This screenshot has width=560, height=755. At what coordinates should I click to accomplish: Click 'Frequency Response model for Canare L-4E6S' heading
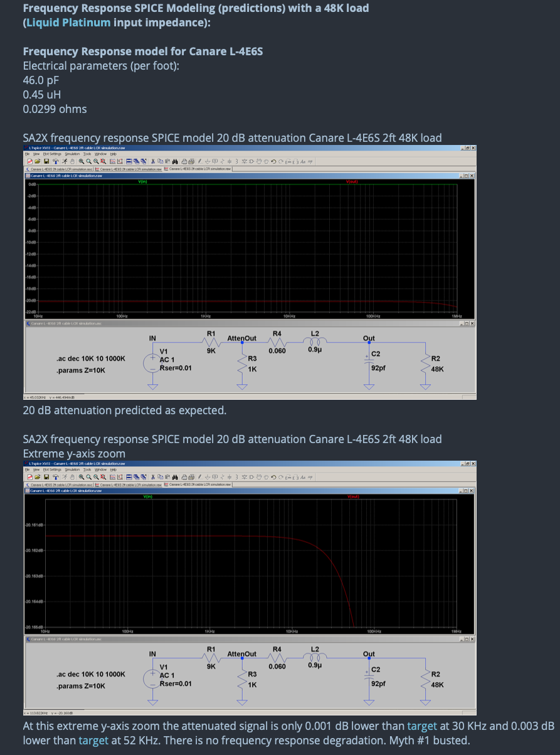pyautogui.click(x=142, y=51)
